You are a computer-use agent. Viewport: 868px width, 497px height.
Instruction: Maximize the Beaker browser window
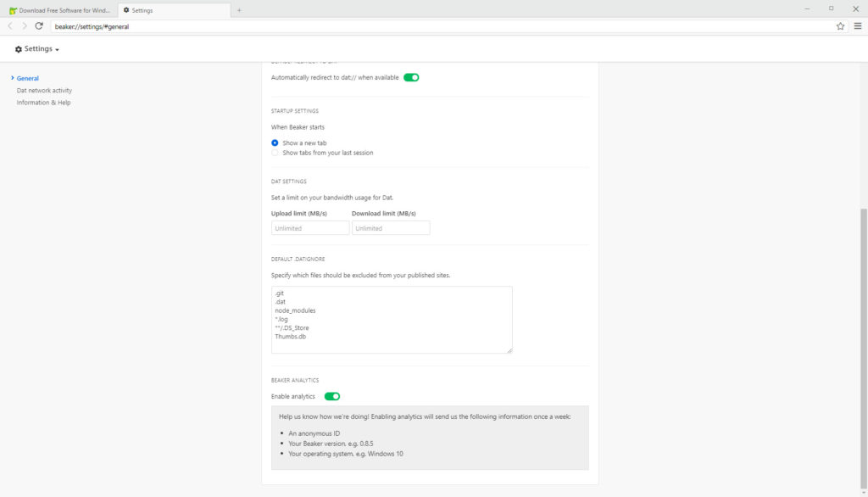point(831,8)
